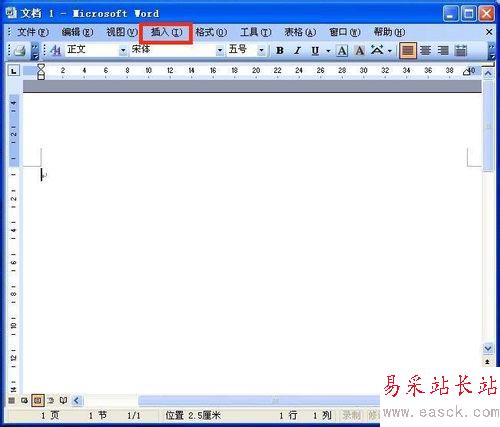Screen dimensions: 500x427
Task: Open the 格式(O) menu
Action: [x=211, y=32]
